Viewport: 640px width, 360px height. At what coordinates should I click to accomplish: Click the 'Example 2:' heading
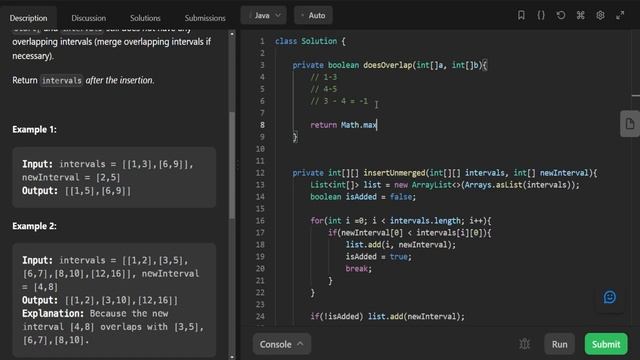pos(34,226)
